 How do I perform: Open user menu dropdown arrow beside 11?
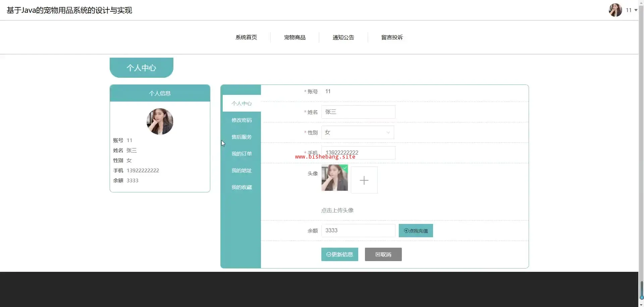tap(636, 10)
